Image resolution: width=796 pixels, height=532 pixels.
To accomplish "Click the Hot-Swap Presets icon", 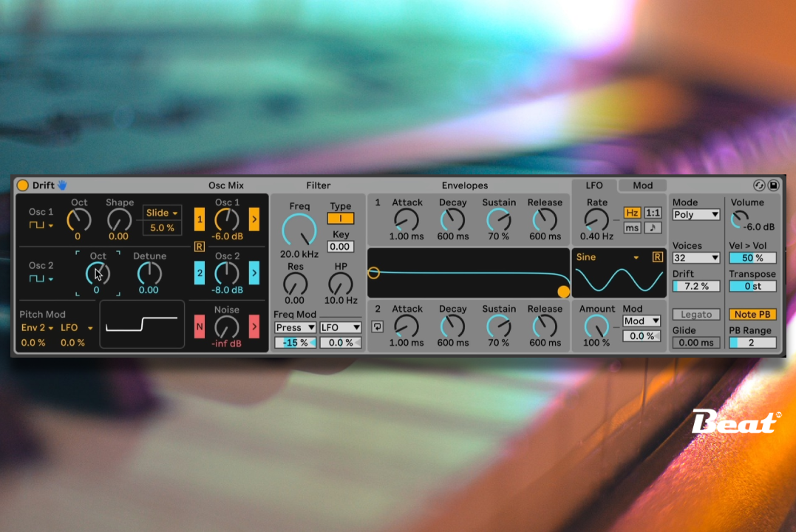I will click(x=759, y=185).
